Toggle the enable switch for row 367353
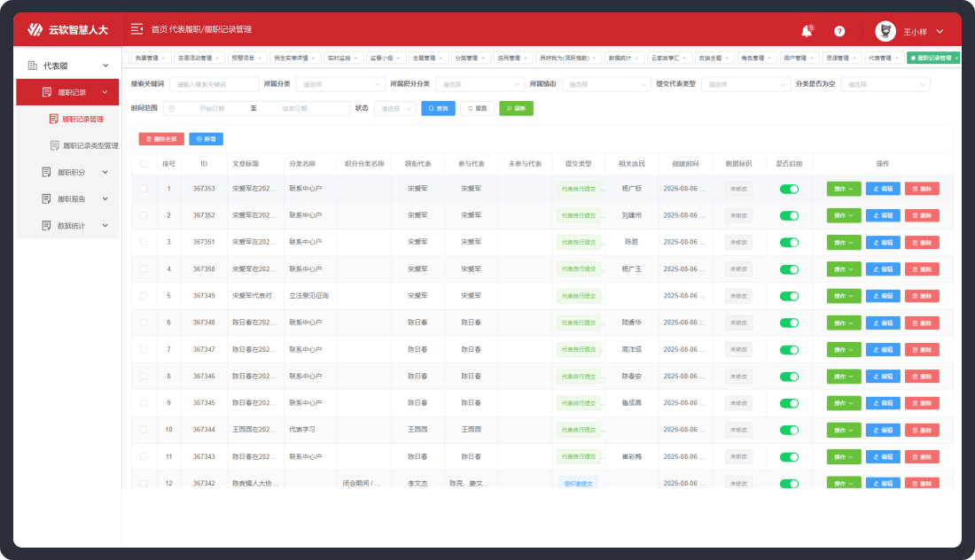Screen dimensions: 975x560 click(788, 189)
